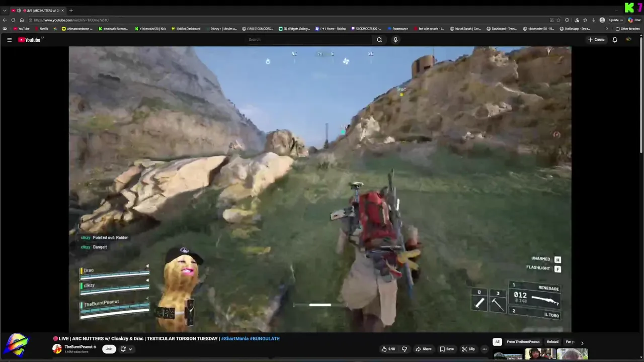The image size is (644, 362).
Task: Click the video player to pause stream
Action: point(320,189)
